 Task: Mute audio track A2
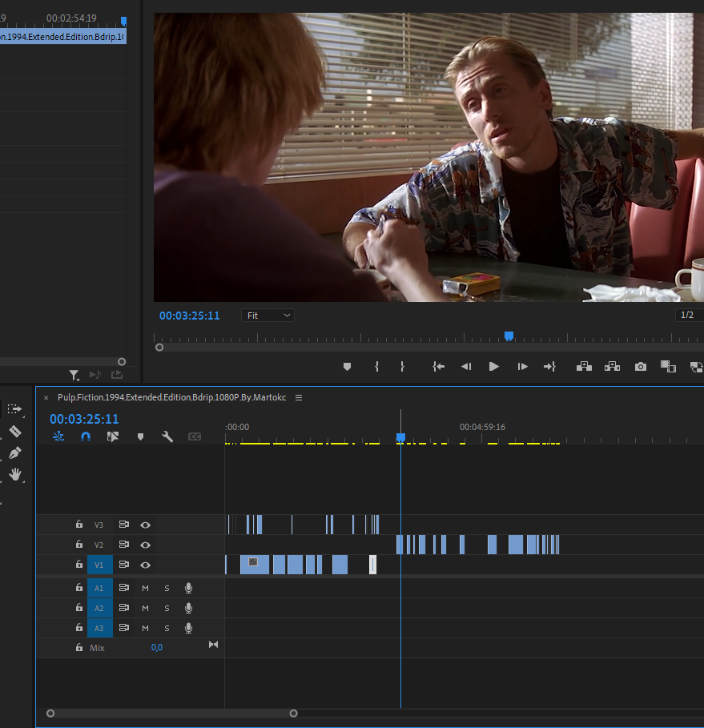click(145, 608)
